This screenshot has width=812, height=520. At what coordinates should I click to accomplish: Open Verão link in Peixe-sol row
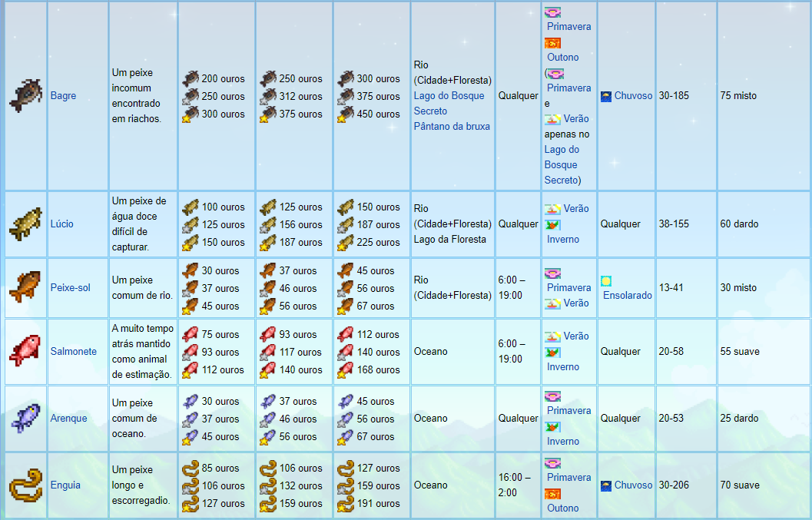(x=576, y=303)
